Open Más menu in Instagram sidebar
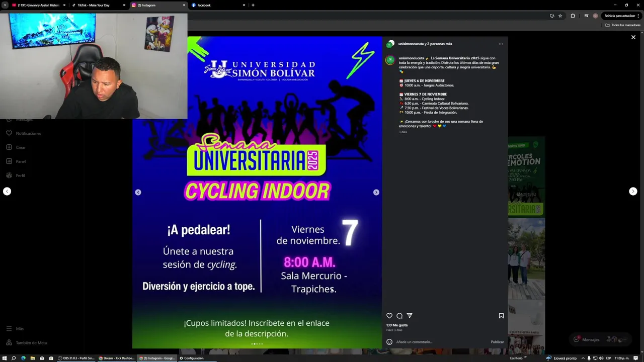 click(x=15, y=328)
